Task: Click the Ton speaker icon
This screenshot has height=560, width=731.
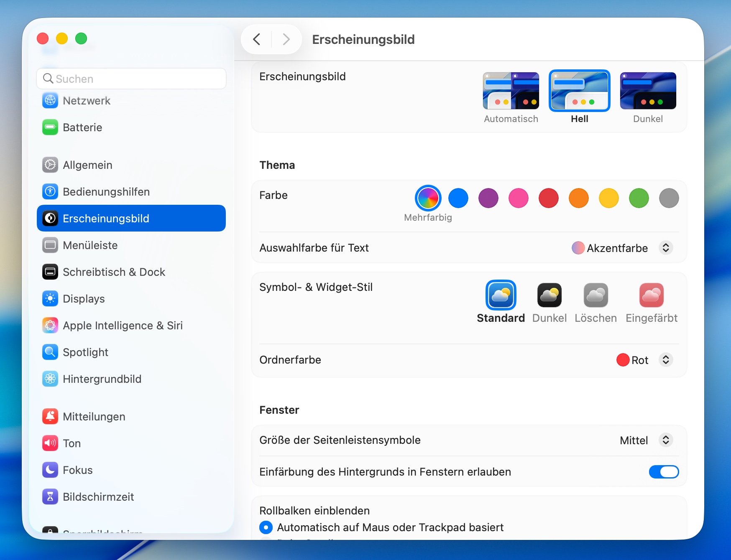Action: [x=50, y=443]
